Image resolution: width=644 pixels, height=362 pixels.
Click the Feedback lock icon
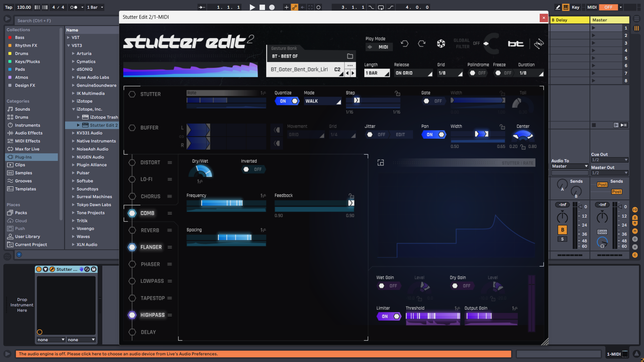(x=351, y=196)
